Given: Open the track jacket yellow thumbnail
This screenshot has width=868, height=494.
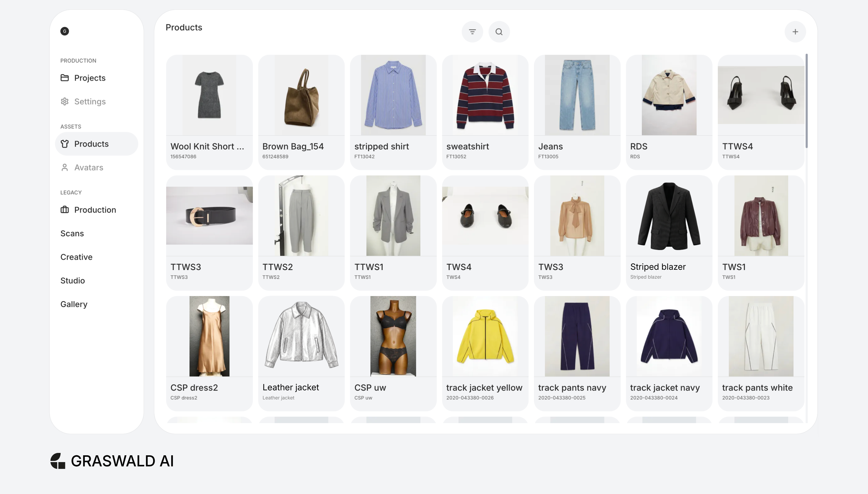Looking at the screenshot, I should pyautogui.click(x=485, y=336).
